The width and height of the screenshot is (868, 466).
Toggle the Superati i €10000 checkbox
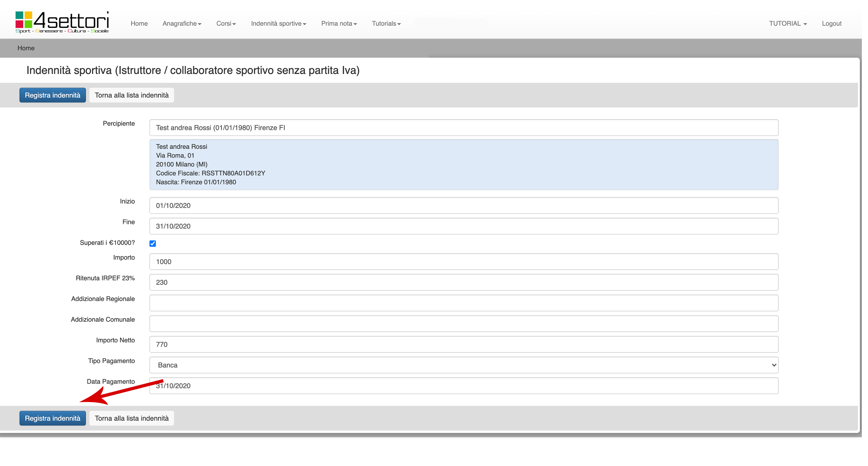153,244
